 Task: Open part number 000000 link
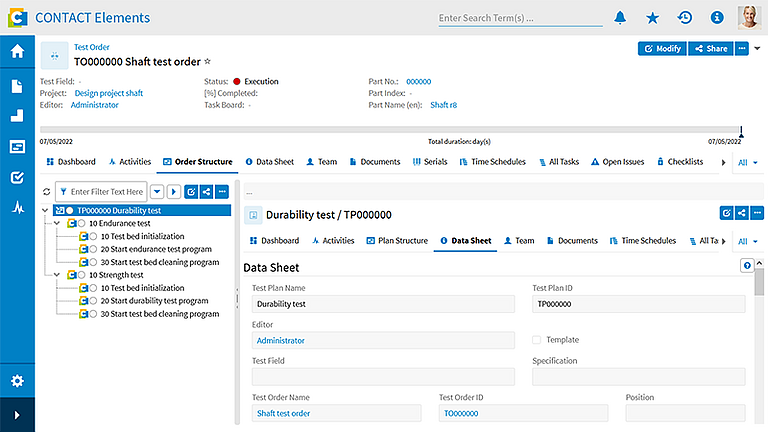click(419, 81)
